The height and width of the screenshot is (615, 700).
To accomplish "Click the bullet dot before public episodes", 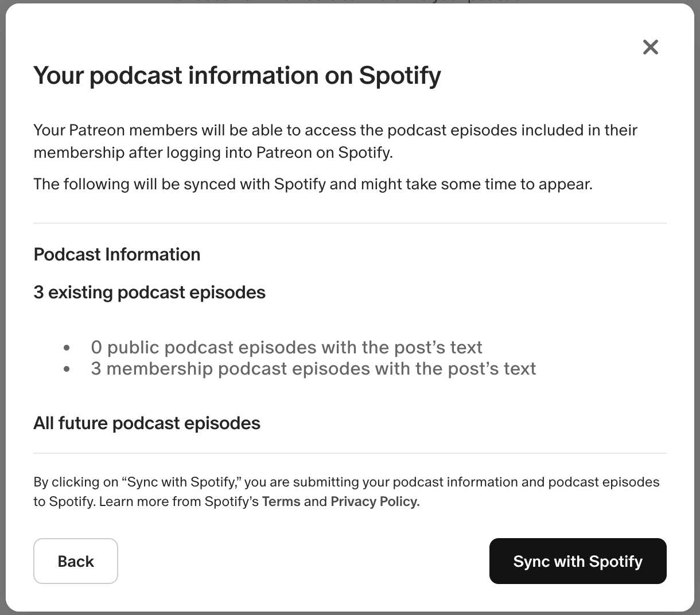I will click(x=67, y=348).
